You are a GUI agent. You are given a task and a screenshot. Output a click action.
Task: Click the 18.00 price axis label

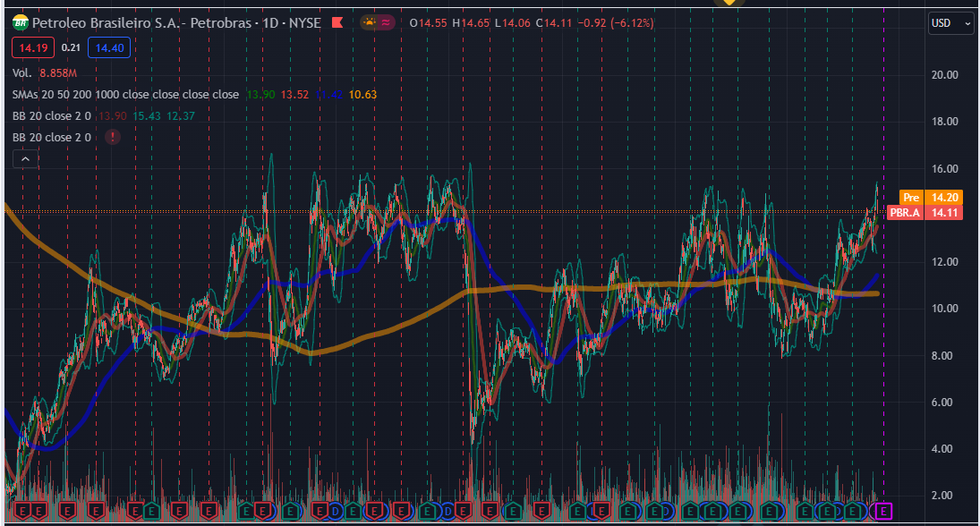[x=944, y=121]
